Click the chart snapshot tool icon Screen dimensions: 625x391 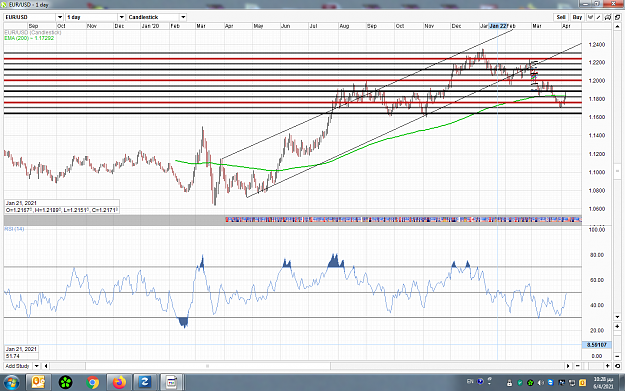[x=608, y=17]
